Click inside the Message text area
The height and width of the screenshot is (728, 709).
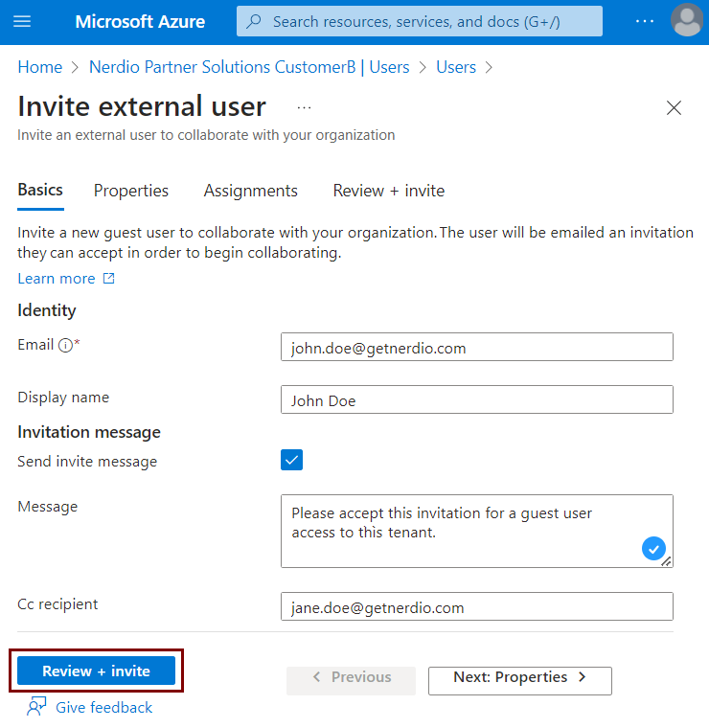coord(477,531)
